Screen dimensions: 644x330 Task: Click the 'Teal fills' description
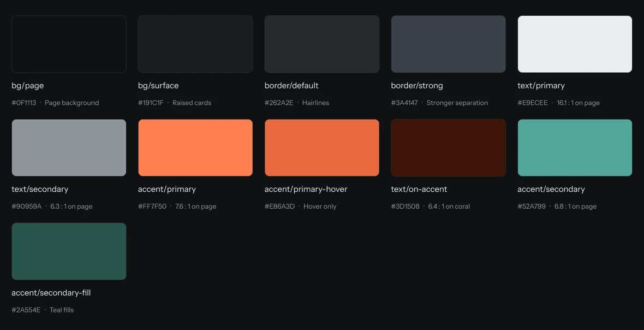(x=62, y=310)
